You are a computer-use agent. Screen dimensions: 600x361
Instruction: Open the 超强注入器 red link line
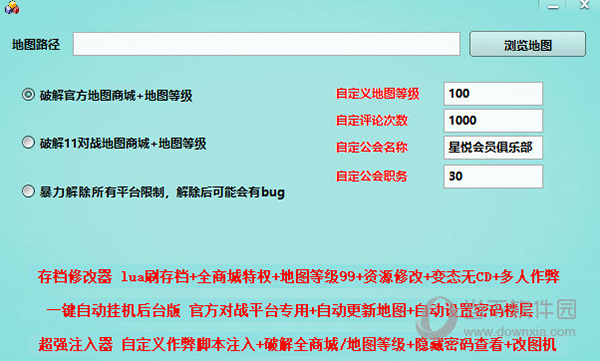tap(297, 344)
